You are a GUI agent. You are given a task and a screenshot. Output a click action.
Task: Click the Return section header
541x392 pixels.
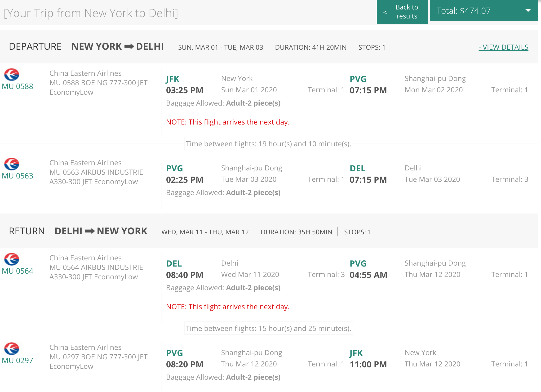click(27, 231)
